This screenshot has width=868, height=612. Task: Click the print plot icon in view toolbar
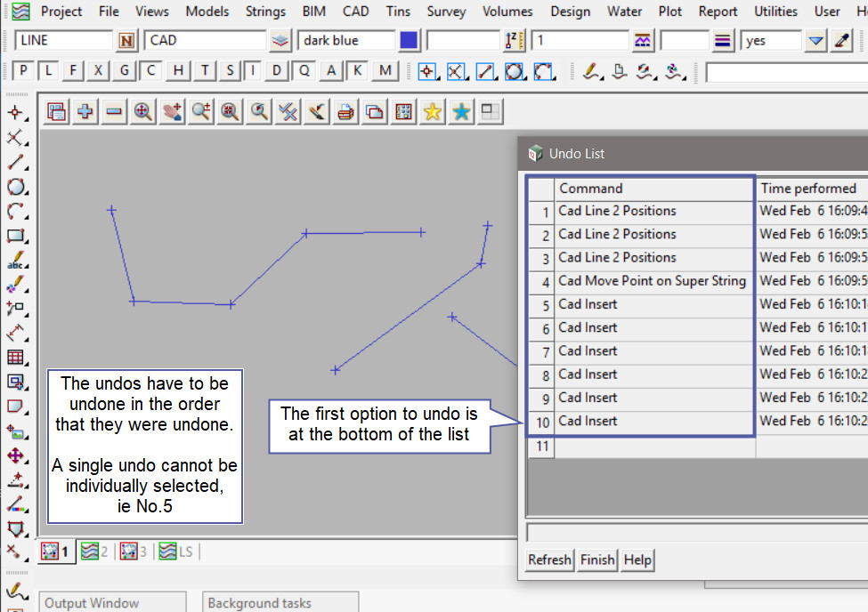point(345,112)
